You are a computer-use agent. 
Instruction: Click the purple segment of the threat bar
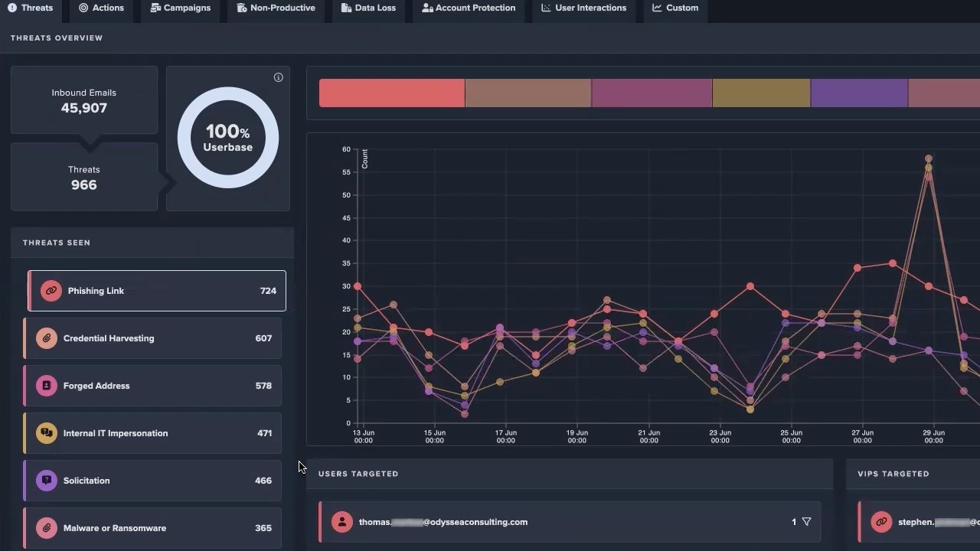tap(859, 93)
